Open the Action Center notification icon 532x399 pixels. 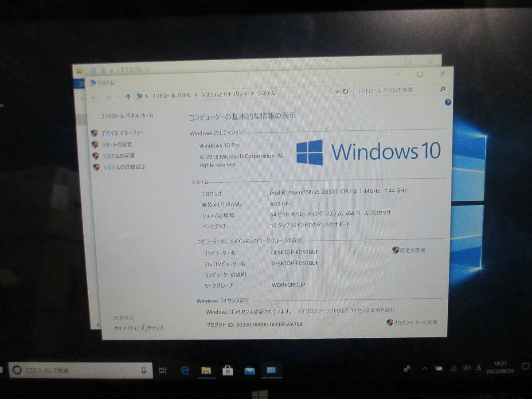click(x=525, y=366)
